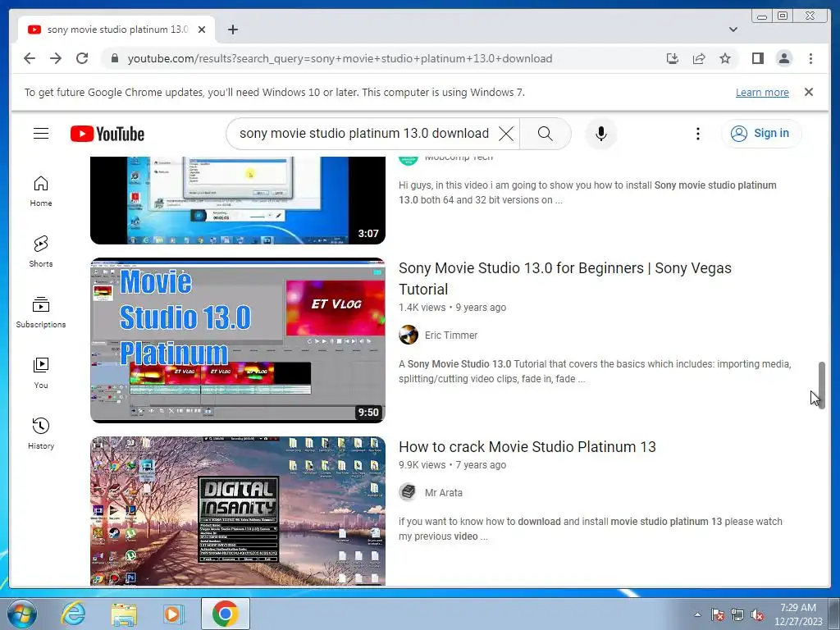Toggle Chrome side panel

(757, 58)
